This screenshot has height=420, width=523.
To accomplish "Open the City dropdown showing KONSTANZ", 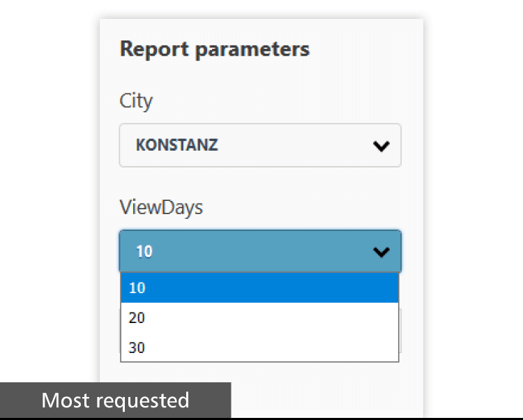I will pyautogui.click(x=260, y=145).
